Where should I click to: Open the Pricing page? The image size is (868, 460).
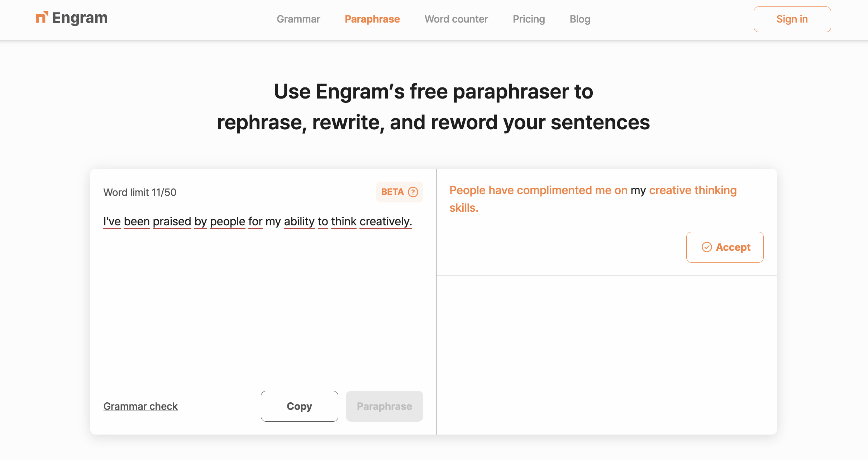coord(529,19)
